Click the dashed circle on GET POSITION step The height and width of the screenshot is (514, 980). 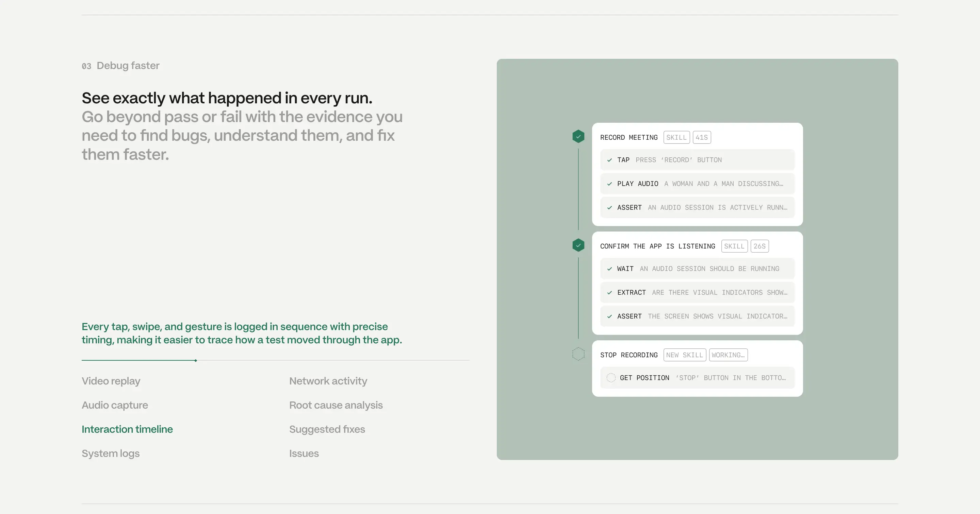tap(610, 378)
